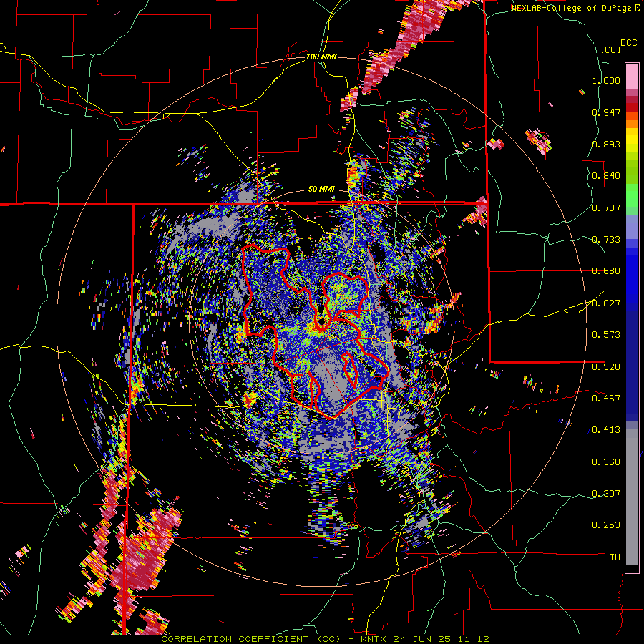Viewport: 644px width, 644px height.
Task: Click the 100 NMI range ring label
Action: pyautogui.click(x=321, y=57)
